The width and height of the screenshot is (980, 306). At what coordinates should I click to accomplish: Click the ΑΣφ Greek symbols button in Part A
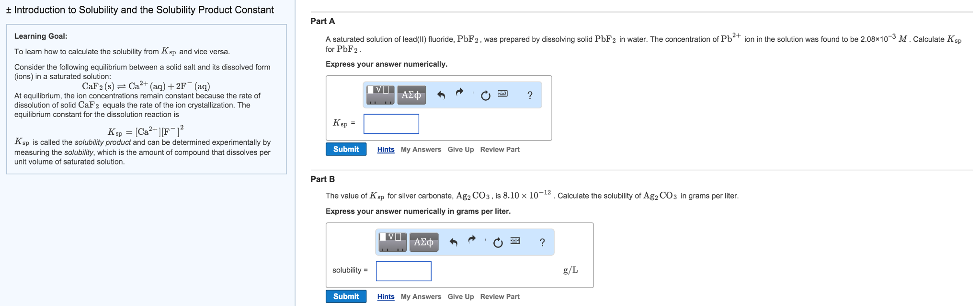tap(410, 94)
